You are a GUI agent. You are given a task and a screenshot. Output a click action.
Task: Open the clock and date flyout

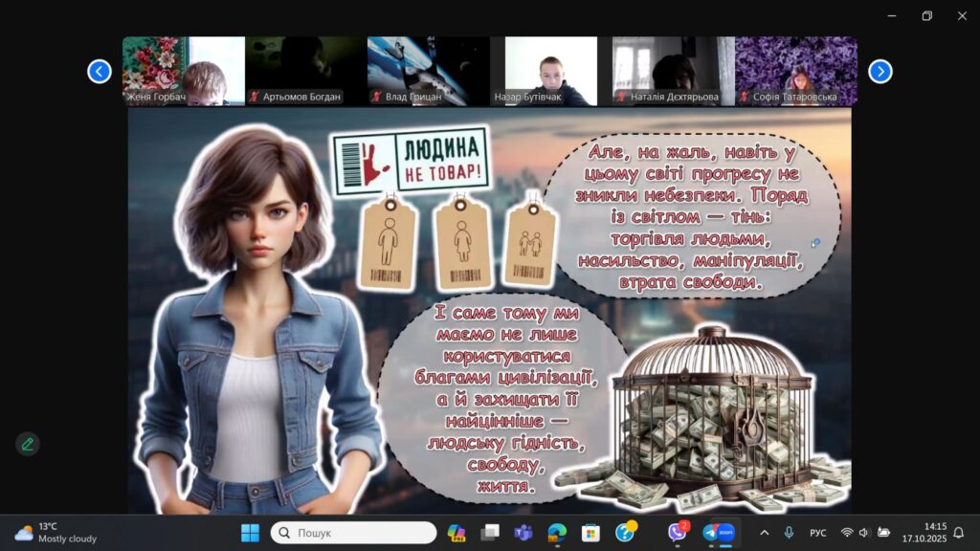point(924,533)
